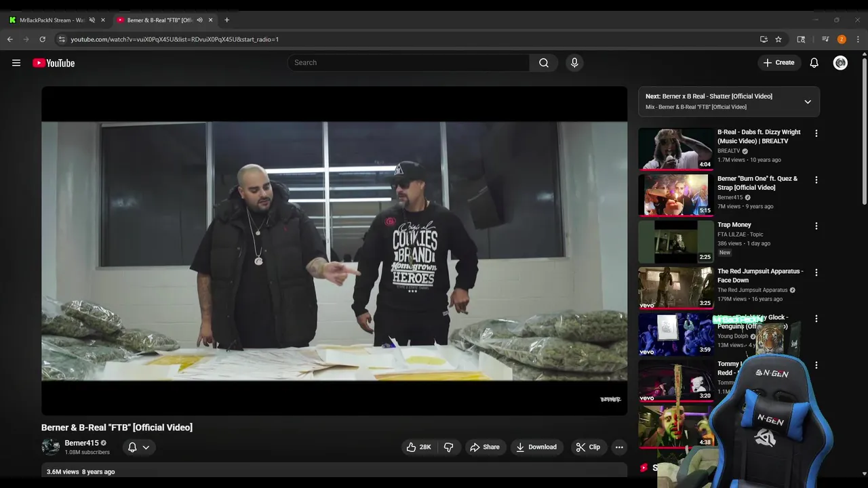The image size is (868, 488).
Task: Open the Create button menu
Action: [778, 63]
